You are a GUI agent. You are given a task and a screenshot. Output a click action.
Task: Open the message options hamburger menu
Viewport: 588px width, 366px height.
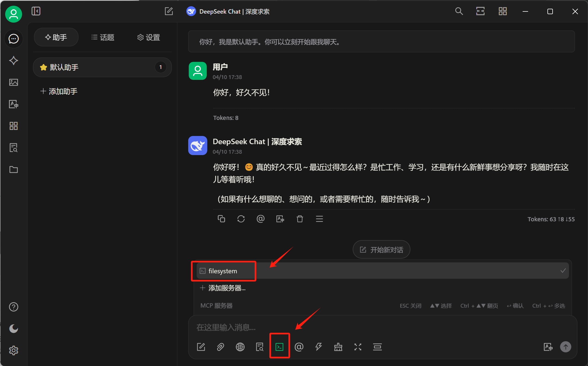pyautogui.click(x=319, y=219)
